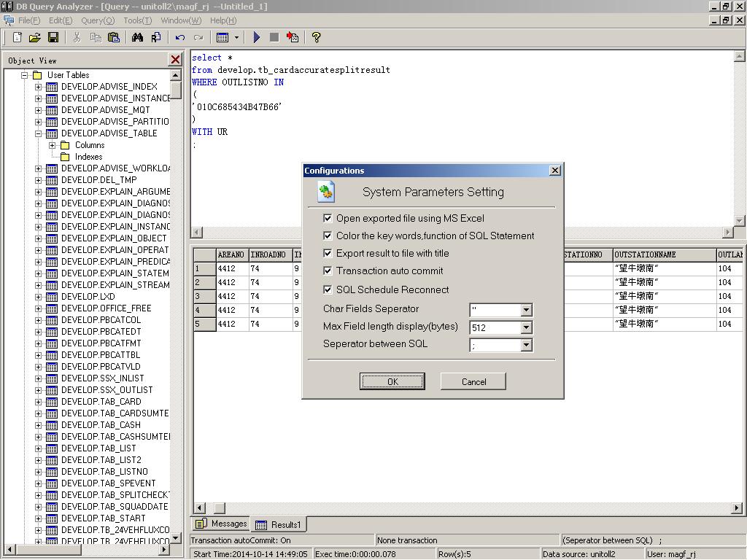The image size is (747, 560).
Task: Open the Tools menu
Action: (137, 20)
